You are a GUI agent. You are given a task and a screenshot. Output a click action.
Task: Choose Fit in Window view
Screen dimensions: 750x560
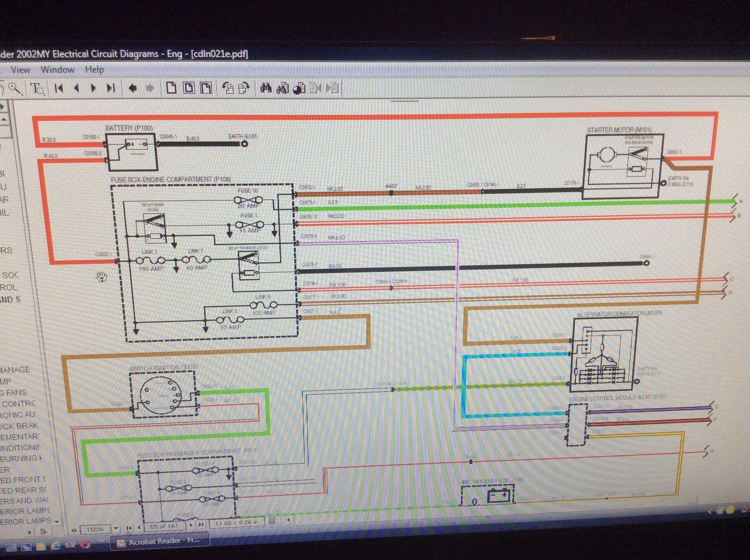pos(188,88)
